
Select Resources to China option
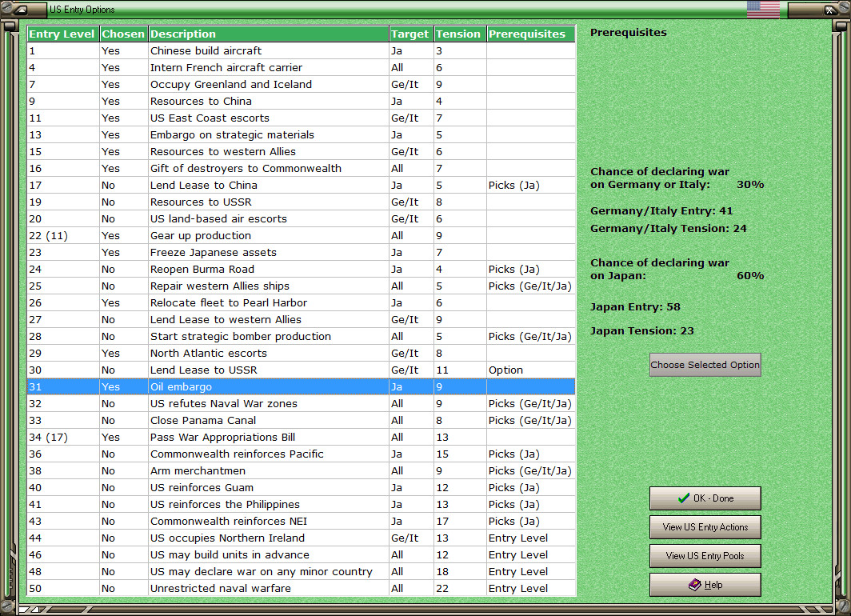click(302, 101)
